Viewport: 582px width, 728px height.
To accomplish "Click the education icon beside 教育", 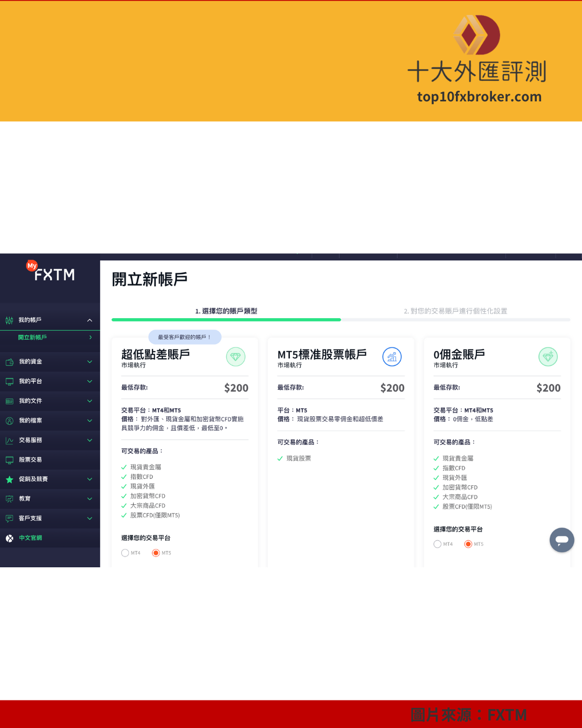I will pos(9,499).
